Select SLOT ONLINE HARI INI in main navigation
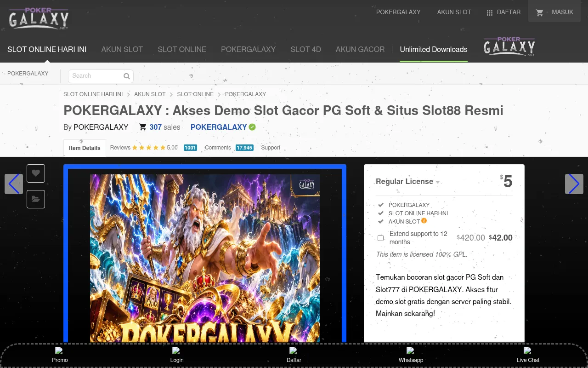This screenshot has width=588, height=368. pyautogui.click(x=47, y=49)
